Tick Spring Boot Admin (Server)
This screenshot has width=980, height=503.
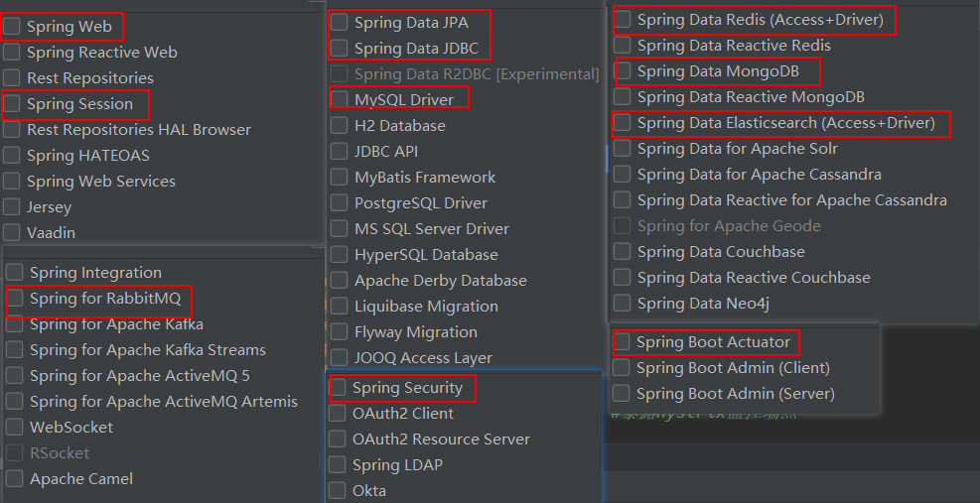tap(622, 393)
